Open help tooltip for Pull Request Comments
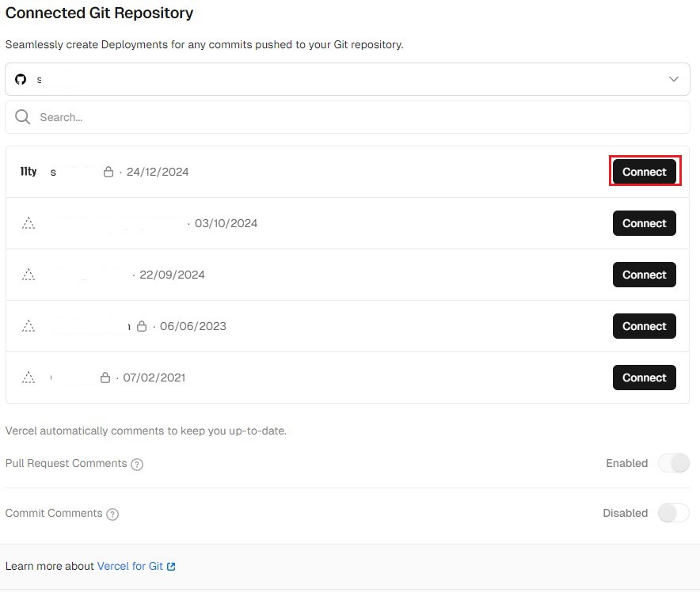700x592 pixels. (x=137, y=464)
